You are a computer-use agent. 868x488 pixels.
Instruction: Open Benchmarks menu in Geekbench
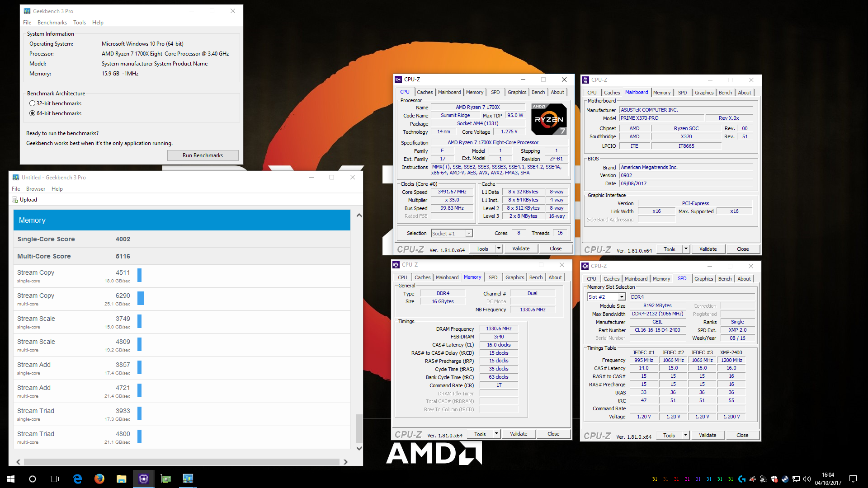tap(52, 23)
